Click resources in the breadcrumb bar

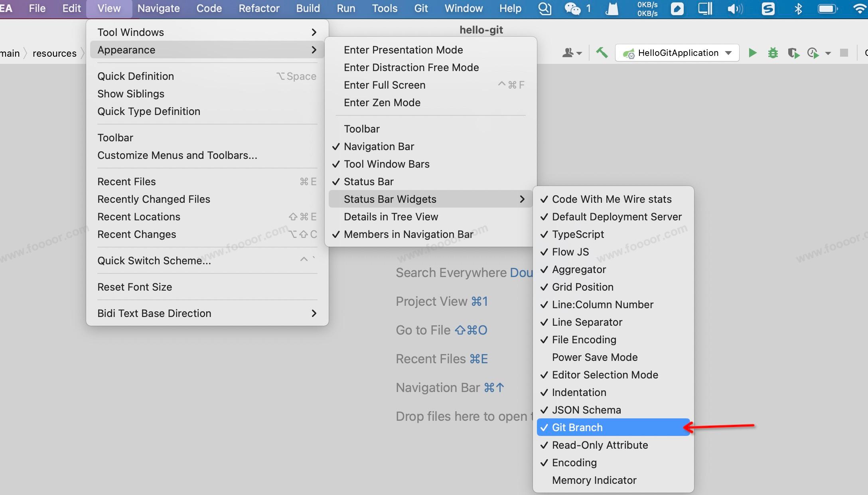pos(54,53)
